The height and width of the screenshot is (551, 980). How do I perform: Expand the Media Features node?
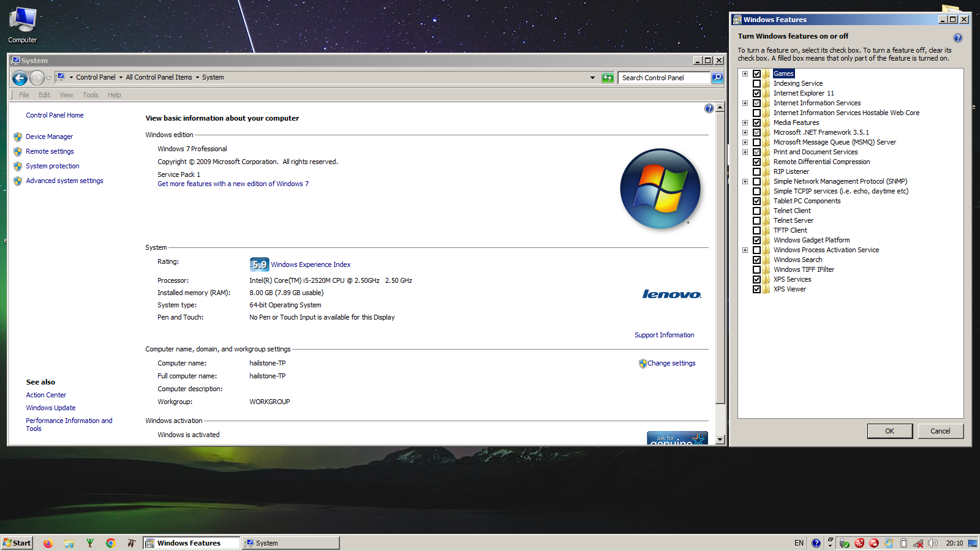pos(745,122)
